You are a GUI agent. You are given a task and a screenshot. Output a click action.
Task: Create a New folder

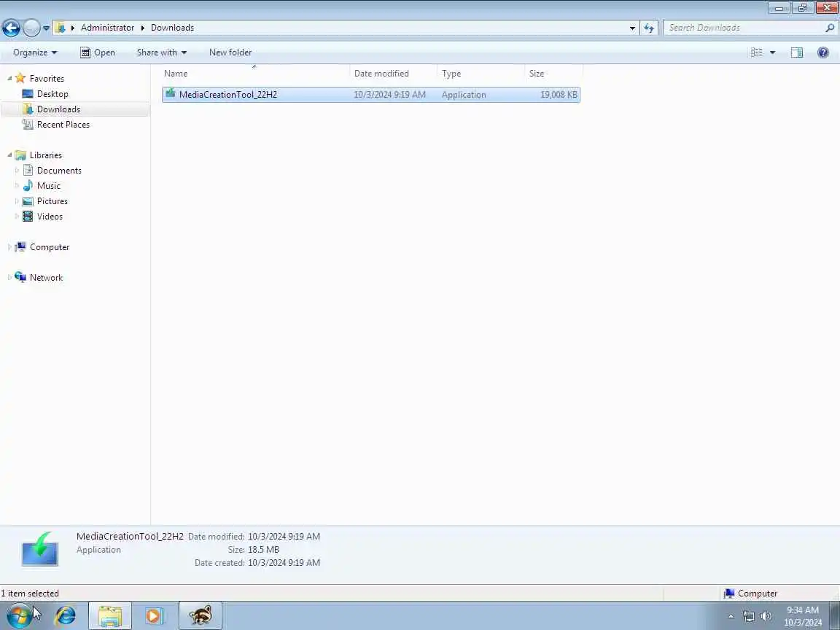(230, 52)
